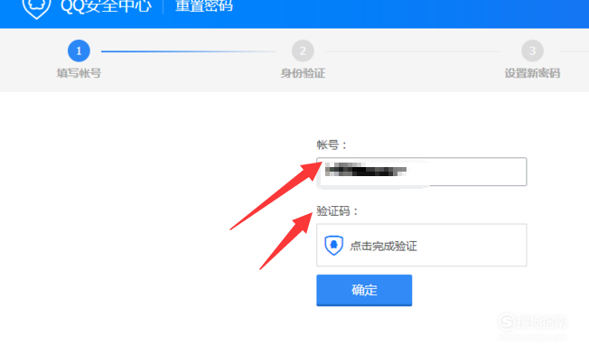Click the 帐号: field label
Viewport: 589px width, 364px height.
click(x=332, y=145)
